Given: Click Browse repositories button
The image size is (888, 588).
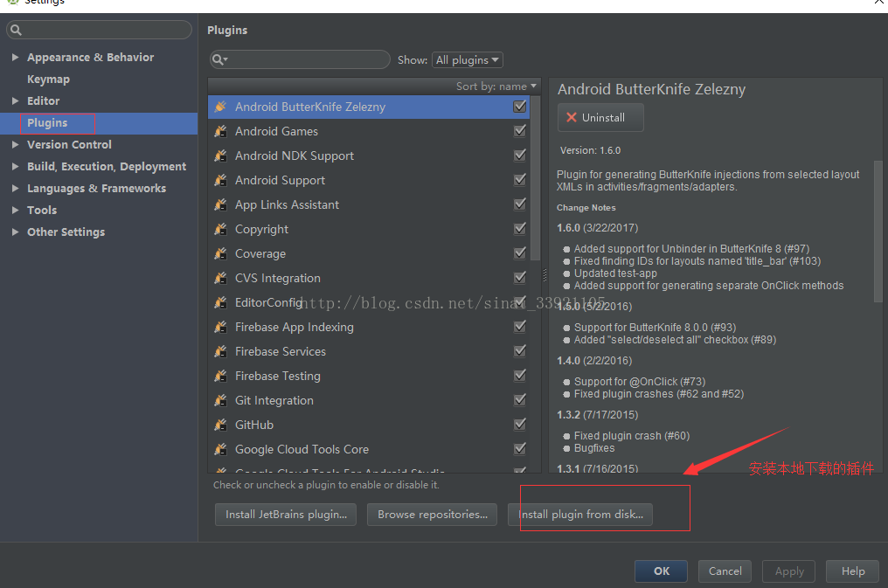Looking at the screenshot, I should click(432, 515).
